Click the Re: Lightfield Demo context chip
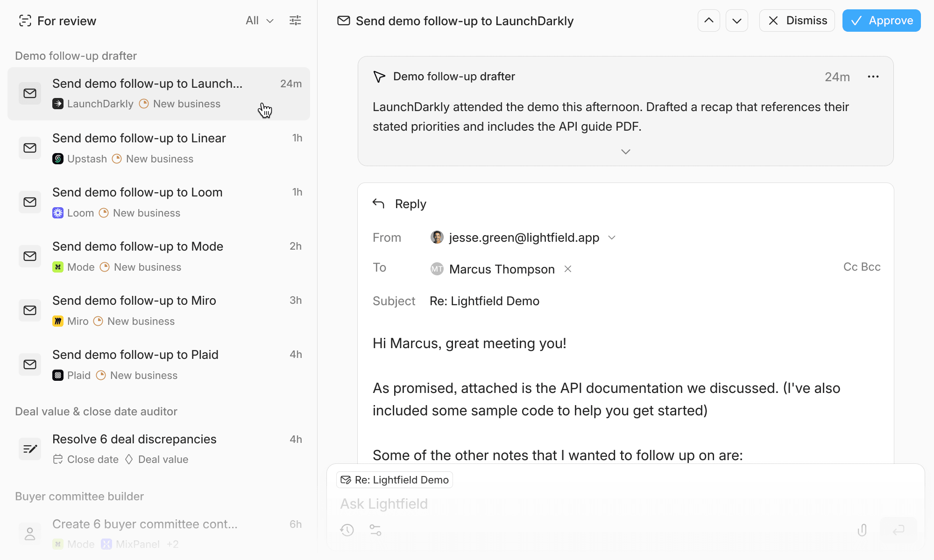Screen dimensions: 934x560 point(395,480)
